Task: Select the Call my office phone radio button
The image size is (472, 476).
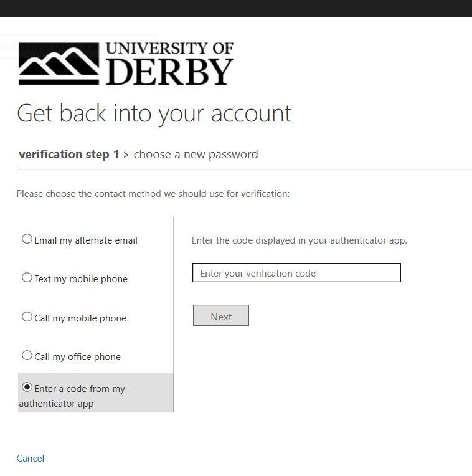Action: pyautogui.click(x=27, y=356)
